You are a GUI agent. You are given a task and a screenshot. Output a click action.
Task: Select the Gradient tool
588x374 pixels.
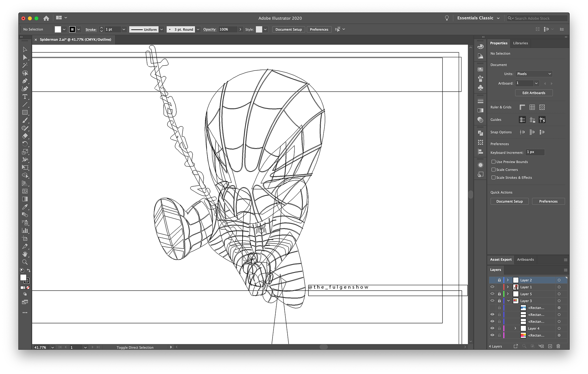coord(25,199)
